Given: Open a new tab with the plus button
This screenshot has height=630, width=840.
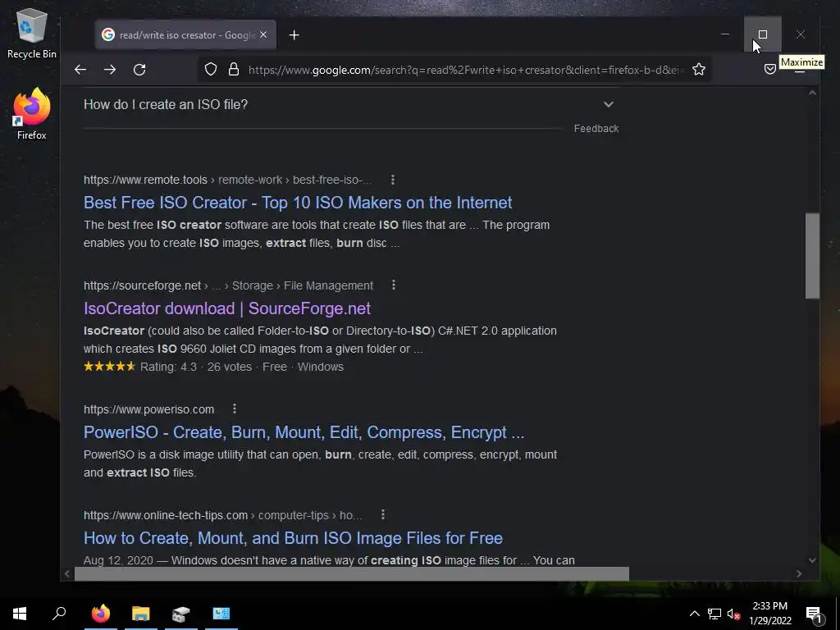Looking at the screenshot, I should [294, 34].
